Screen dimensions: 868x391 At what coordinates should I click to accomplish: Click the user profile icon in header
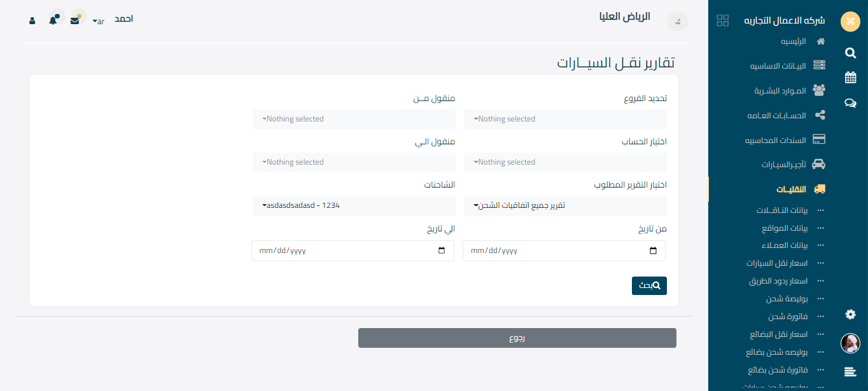pyautogui.click(x=32, y=20)
